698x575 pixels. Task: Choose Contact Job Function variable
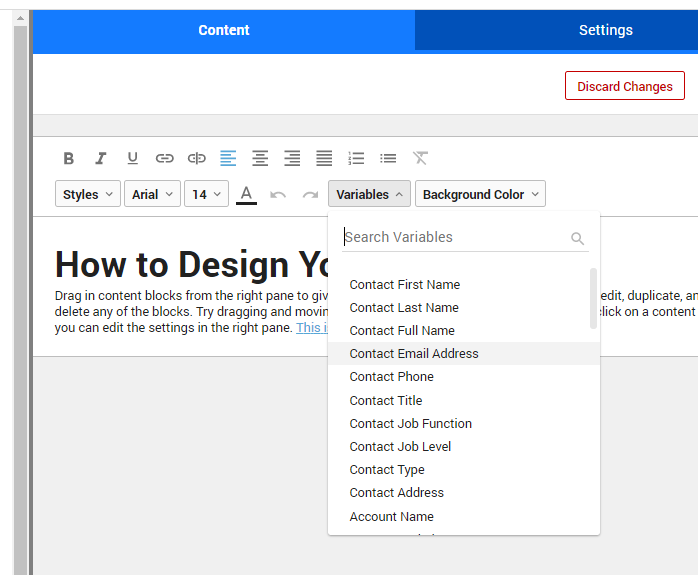pos(464,424)
